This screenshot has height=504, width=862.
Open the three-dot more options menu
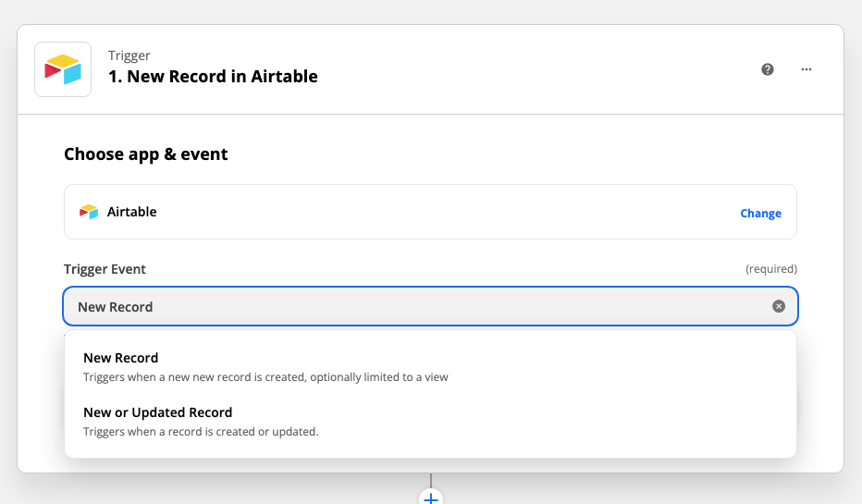tap(806, 69)
